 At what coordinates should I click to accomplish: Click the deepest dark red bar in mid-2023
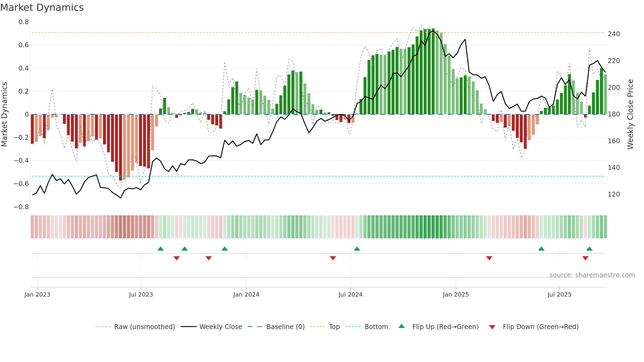point(120,147)
